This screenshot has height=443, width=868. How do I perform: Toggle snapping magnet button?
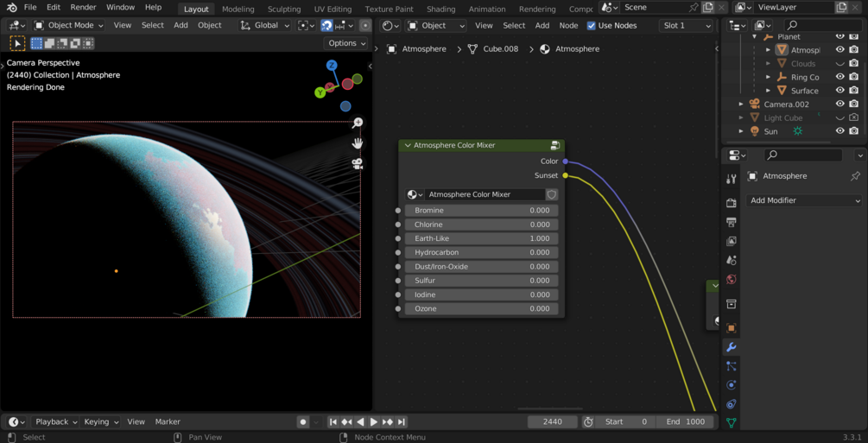click(x=326, y=25)
